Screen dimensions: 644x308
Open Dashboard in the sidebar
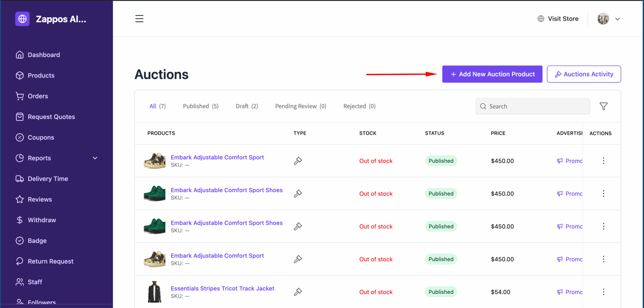click(38, 55)
